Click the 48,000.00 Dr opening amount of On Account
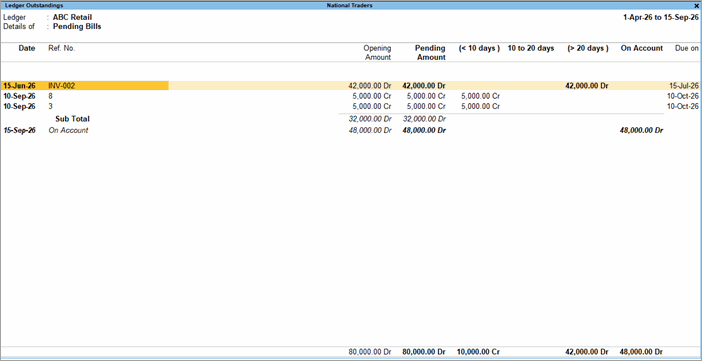This screenshot has height=361, width=702. (370, 130)
